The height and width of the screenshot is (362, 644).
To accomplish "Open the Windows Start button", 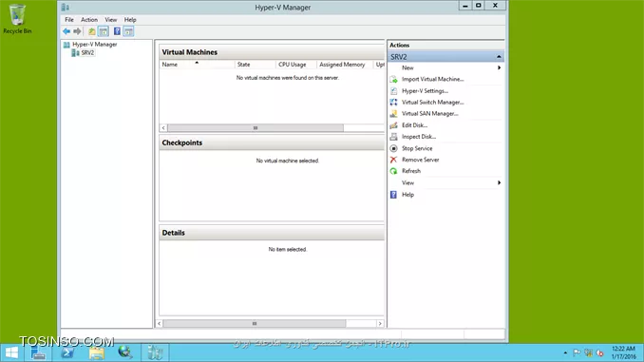I will (11, 352).
